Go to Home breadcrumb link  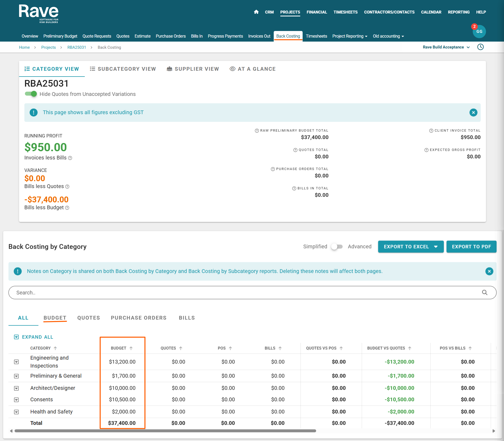pyautogui.click(x=24, y=47)
